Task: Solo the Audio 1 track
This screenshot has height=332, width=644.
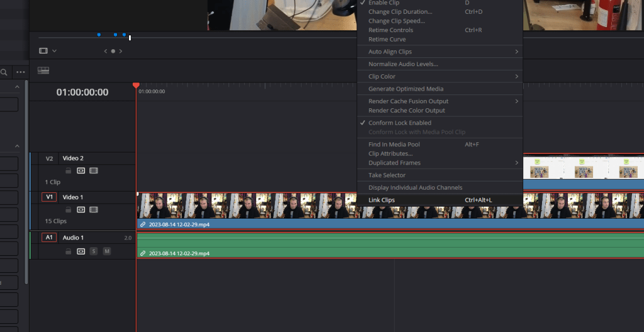Action: [94, 251]
